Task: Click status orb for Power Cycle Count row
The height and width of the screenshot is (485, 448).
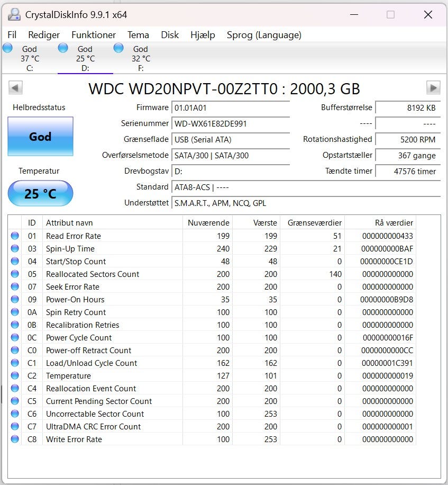Action: pos(15,337)
